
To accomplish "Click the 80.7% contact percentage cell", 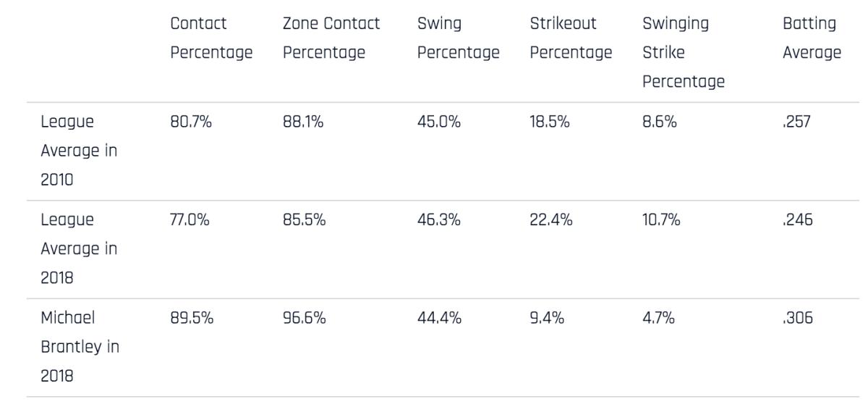I will [x=192, y=123].
